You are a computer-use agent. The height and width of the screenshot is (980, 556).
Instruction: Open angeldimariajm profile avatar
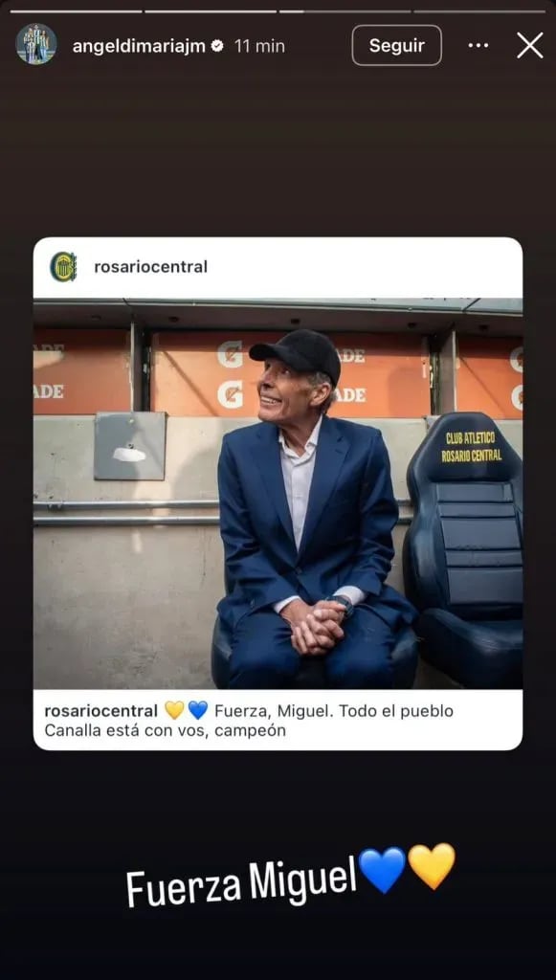point(36,44)
